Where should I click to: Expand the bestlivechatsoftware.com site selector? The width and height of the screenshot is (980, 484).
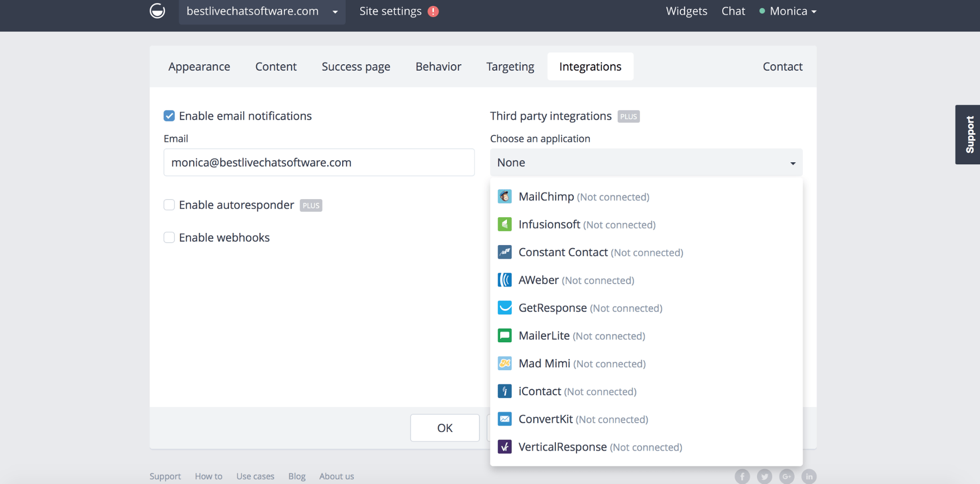click(x=262, y=11)
